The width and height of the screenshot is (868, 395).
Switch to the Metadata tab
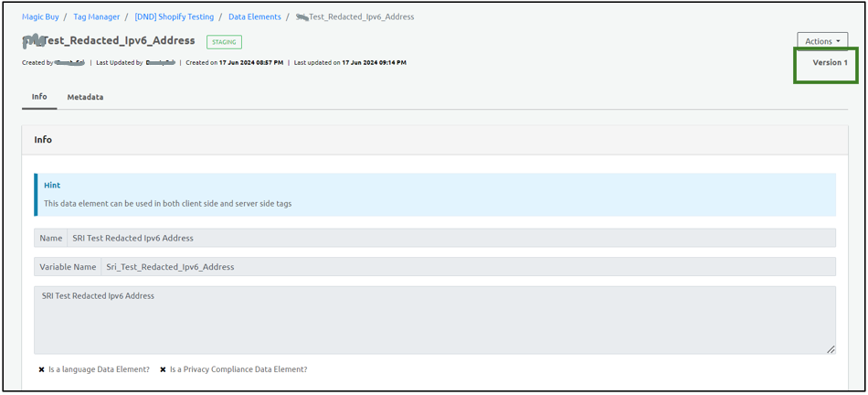click(85, 97)
